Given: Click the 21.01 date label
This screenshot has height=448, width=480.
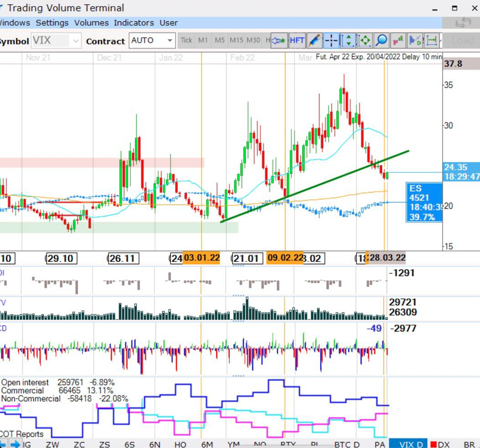Looking at the screenshot, I should coord(247,258).
